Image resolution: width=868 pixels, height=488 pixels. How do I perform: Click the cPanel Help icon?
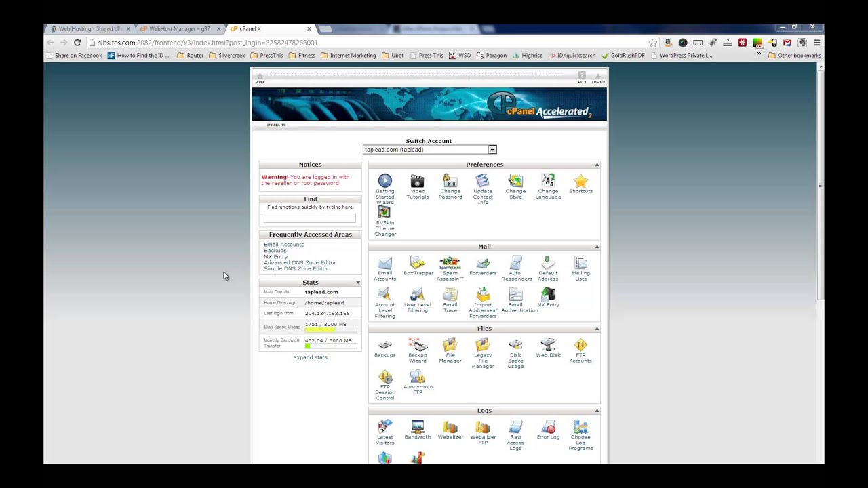tap(582, 78)
